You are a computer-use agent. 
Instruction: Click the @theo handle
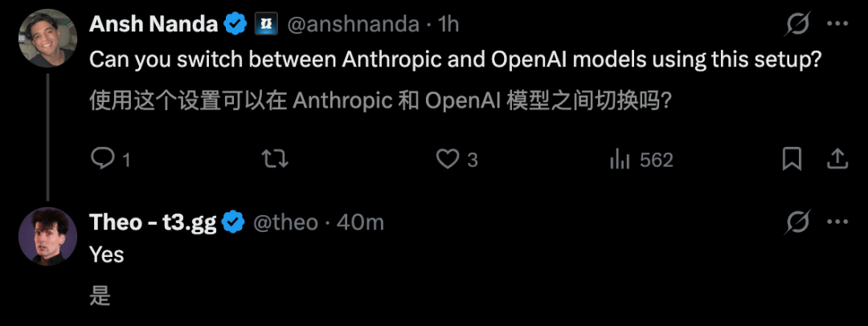tap(285, 222)
